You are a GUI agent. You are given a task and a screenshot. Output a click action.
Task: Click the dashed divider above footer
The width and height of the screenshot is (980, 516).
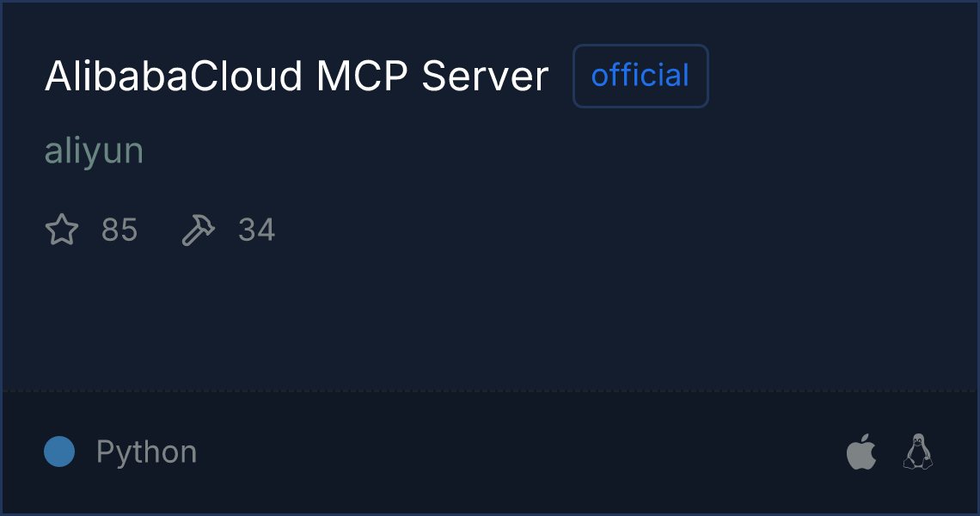click(489, 391)
